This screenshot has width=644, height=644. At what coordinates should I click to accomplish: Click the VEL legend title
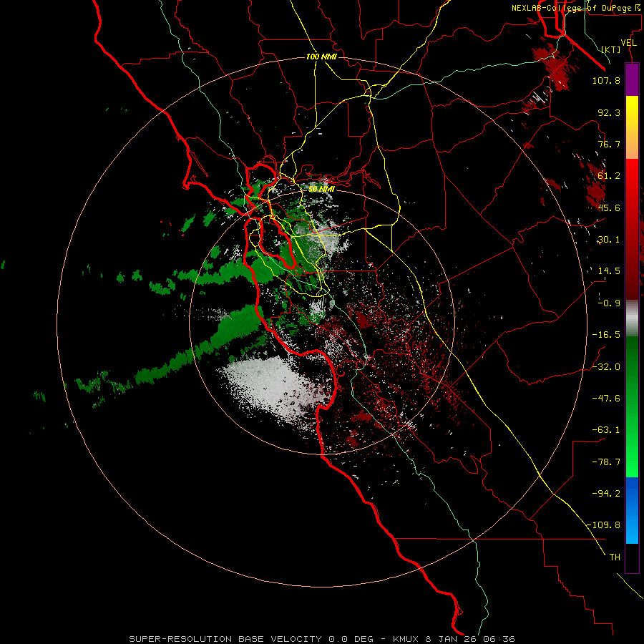[629, 43]
